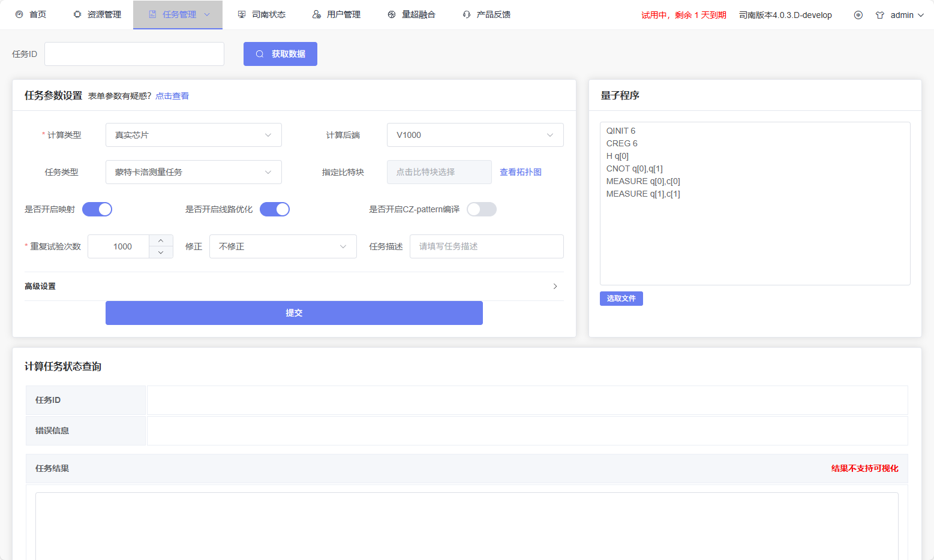Open the 任务管理 menu

coord(179,14)
